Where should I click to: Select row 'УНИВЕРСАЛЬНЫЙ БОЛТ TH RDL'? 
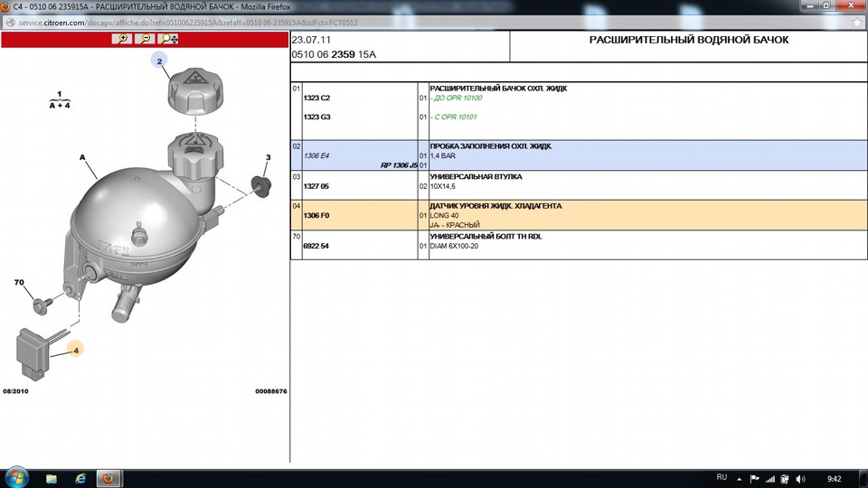579,245
